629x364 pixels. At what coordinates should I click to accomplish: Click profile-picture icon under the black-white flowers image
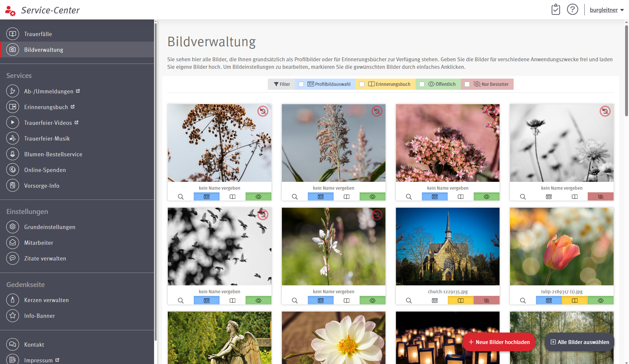point(549,197)
